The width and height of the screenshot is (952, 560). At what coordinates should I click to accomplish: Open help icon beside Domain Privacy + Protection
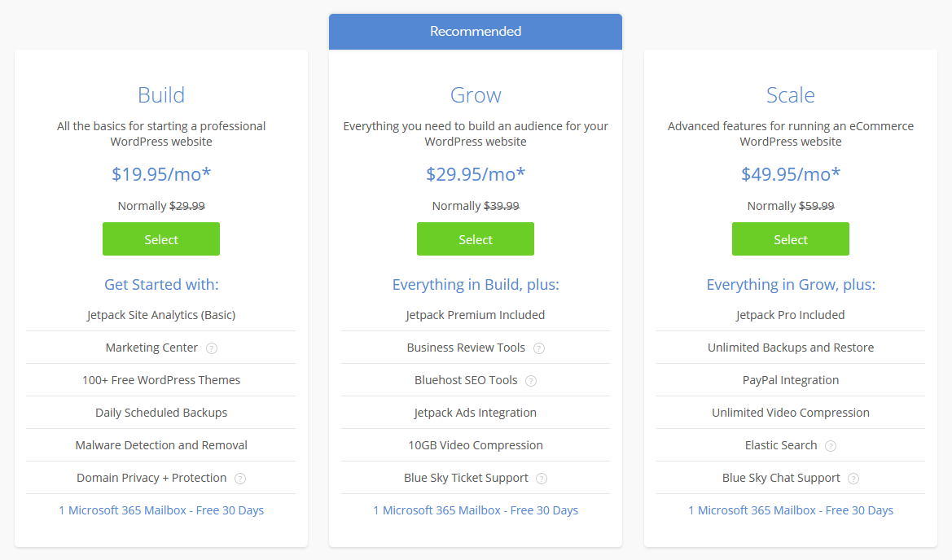[240, 479]
